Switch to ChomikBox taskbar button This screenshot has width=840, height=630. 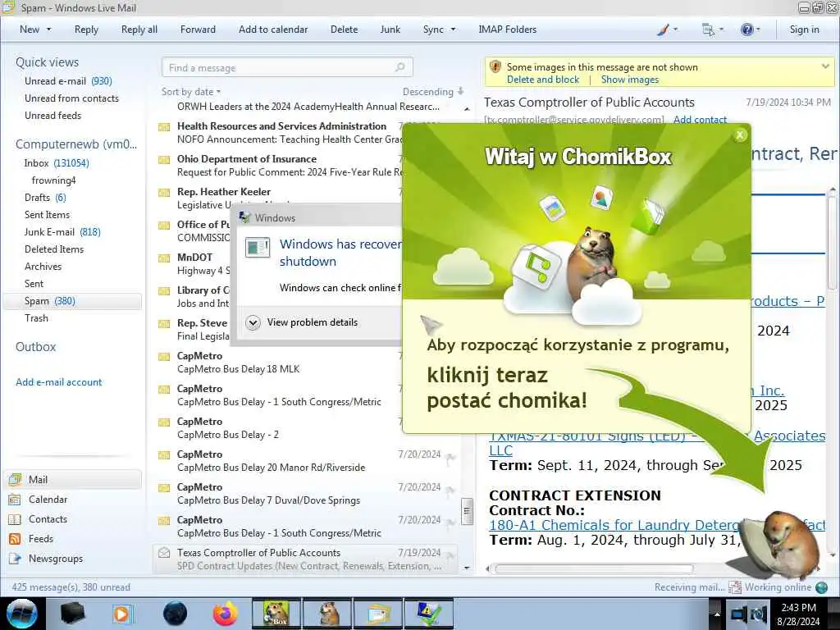click(x=276, y=614)
